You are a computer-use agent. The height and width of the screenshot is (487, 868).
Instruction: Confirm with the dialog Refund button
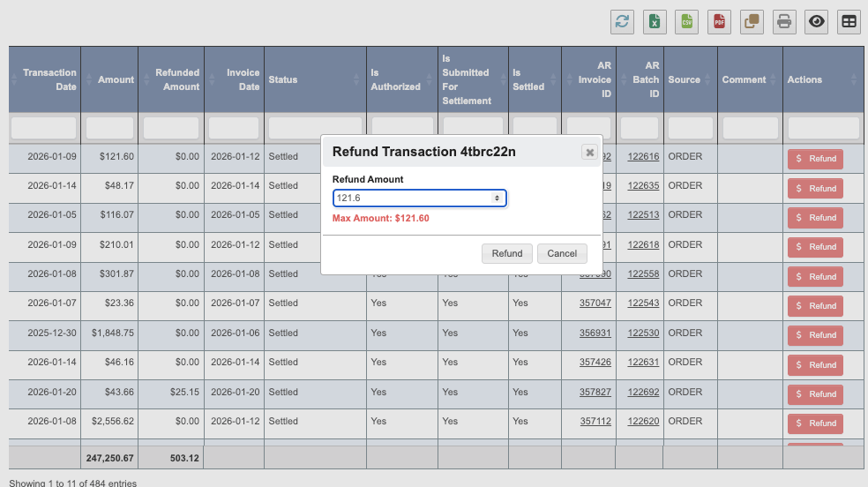tap(507, 253)
